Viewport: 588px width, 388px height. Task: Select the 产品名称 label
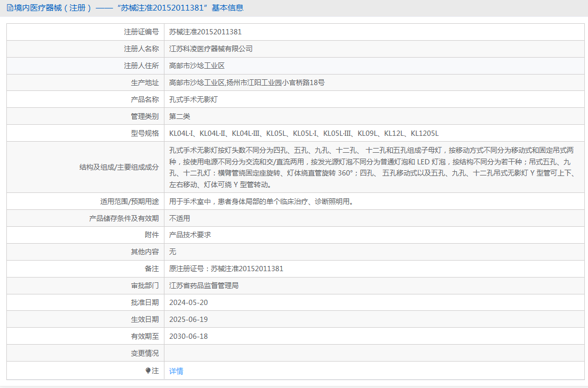coord(145,99)
